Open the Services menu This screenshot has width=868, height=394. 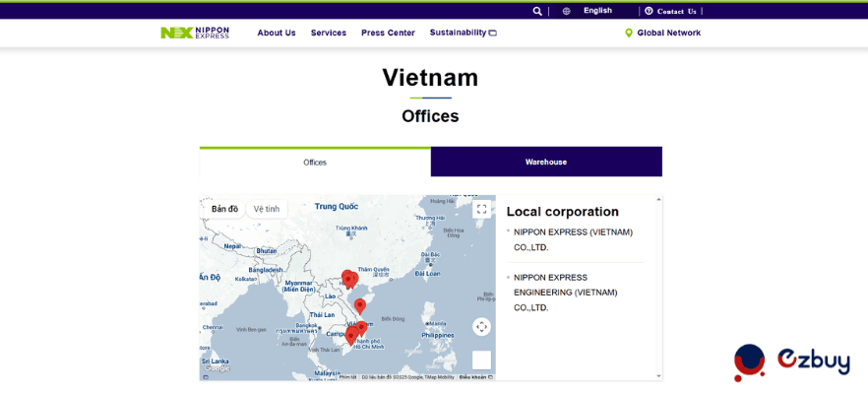point(329,33)
